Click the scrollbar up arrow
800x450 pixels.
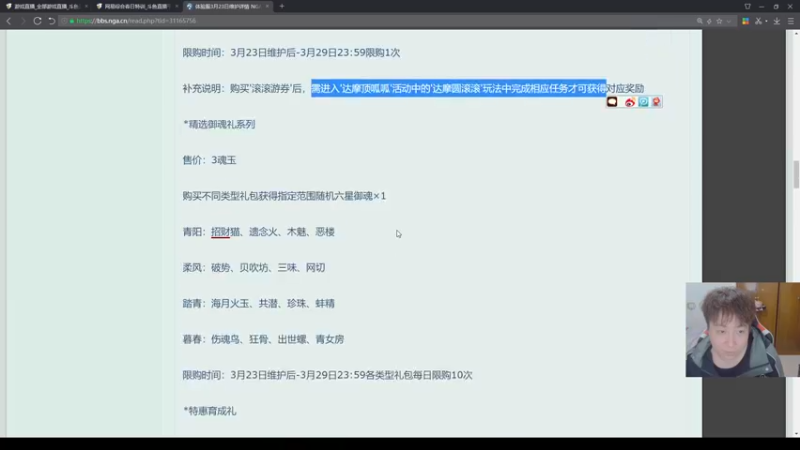[x=796, y=34]
